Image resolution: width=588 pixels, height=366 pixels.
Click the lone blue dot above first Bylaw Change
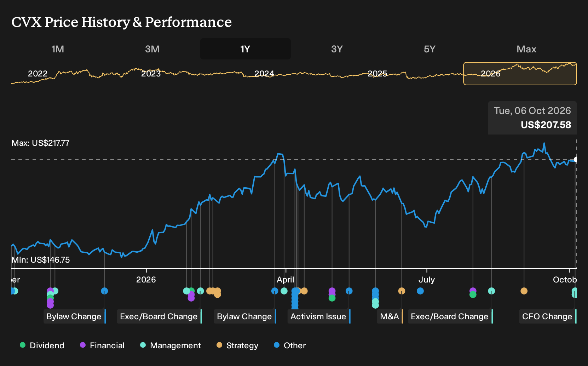pos(104,291)
